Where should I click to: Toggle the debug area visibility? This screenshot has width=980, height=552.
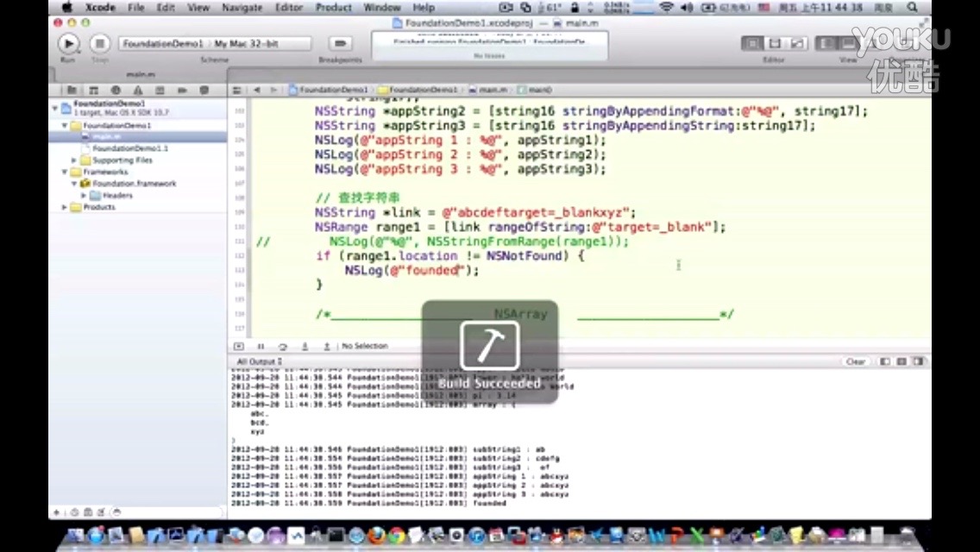[847, 43]
